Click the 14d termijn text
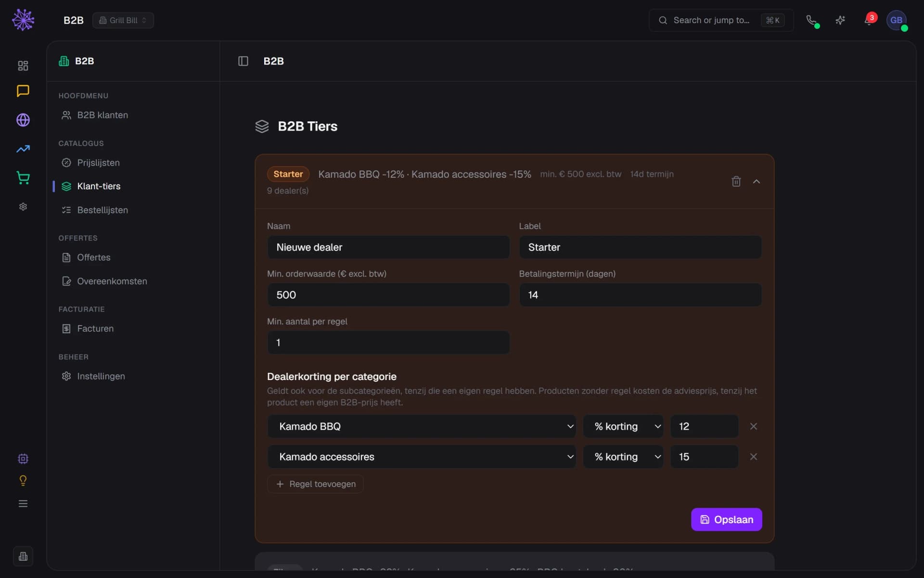The height and width of the screenshot is (578, 924). coord(652,174)
